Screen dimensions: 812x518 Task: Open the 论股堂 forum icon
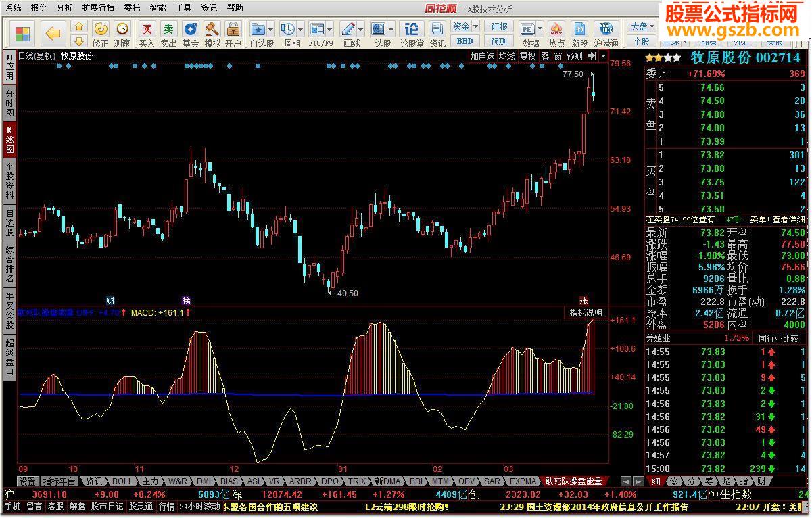pyautogui.click(x=412, y=34)
